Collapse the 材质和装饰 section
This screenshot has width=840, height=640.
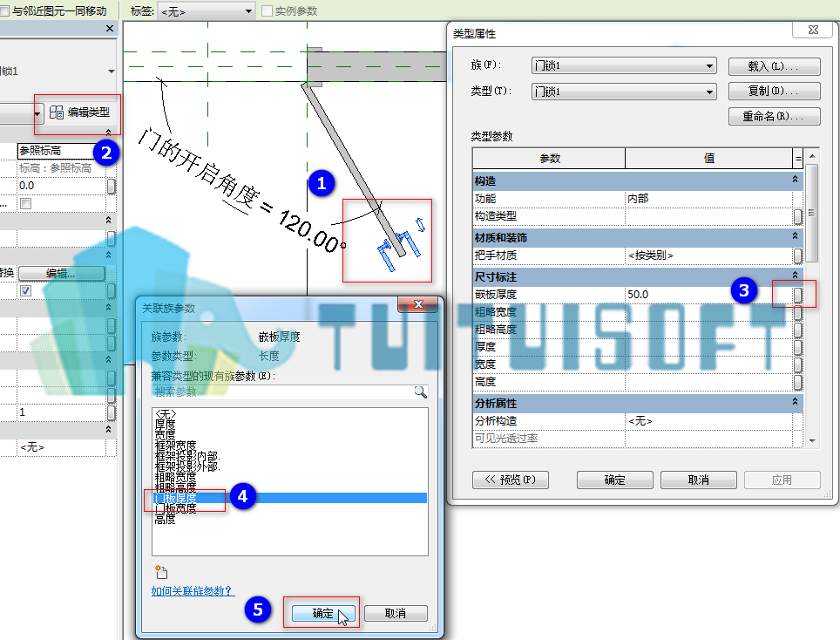795,236
